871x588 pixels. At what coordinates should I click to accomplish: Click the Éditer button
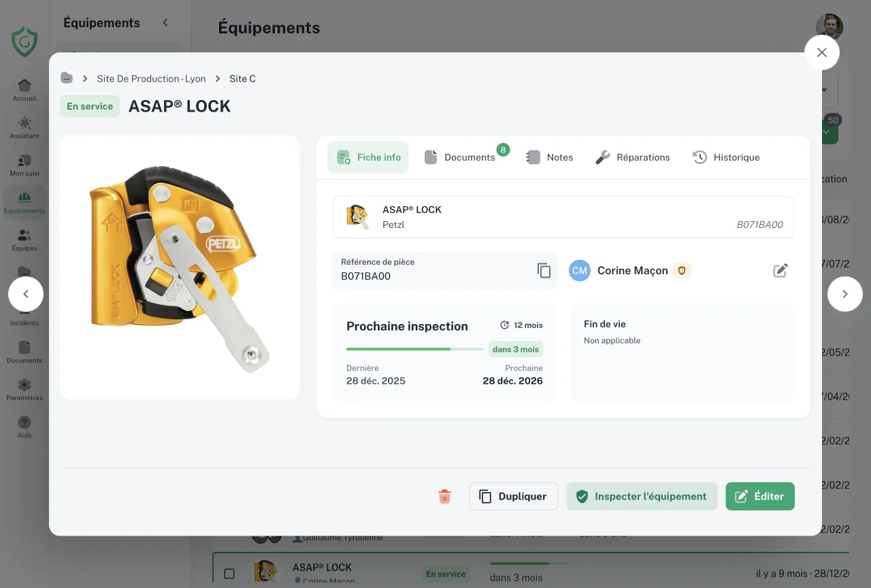[x=760, y=496]
